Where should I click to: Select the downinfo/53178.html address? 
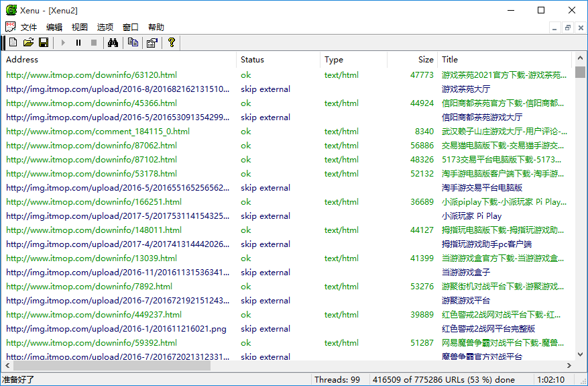(x=91, y=173)
